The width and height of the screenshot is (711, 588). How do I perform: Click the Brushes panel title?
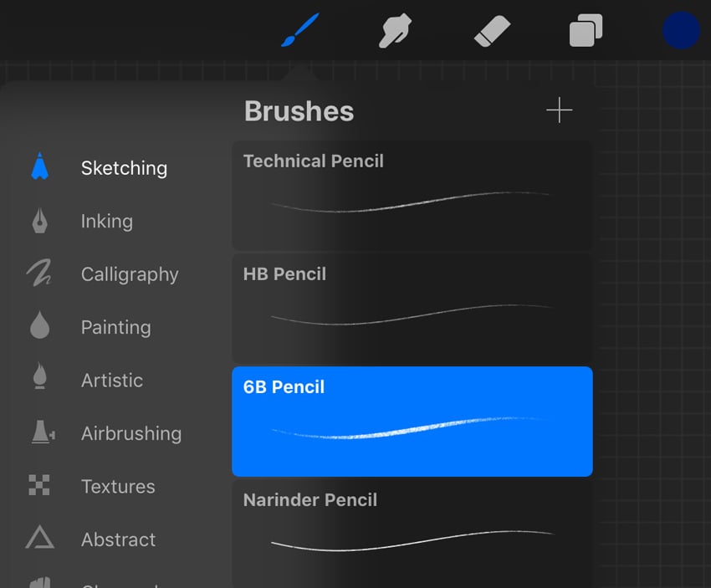tap(299, 110)
